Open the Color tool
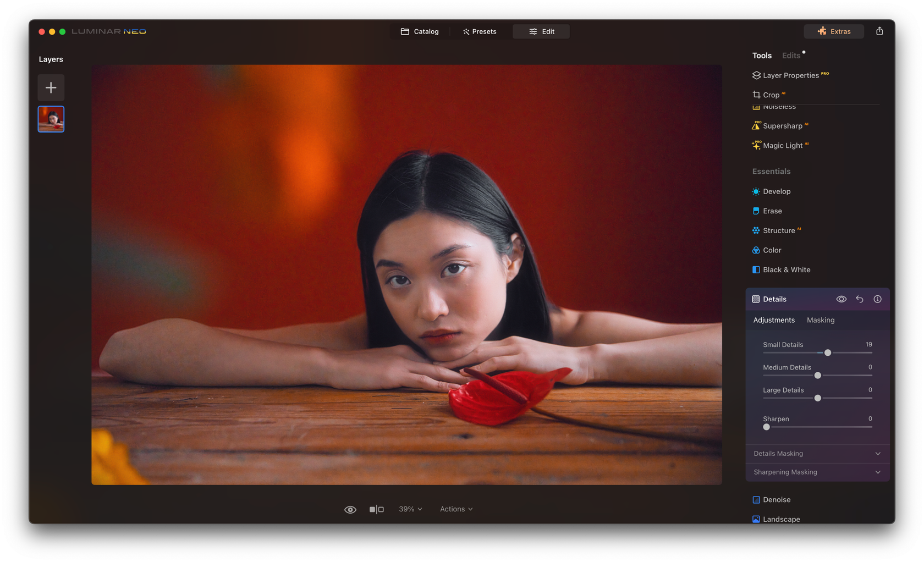 (772, 250)
